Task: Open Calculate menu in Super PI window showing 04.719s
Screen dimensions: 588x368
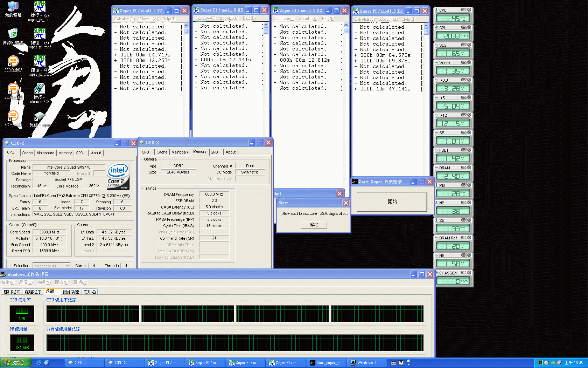Action: (124, 19)
